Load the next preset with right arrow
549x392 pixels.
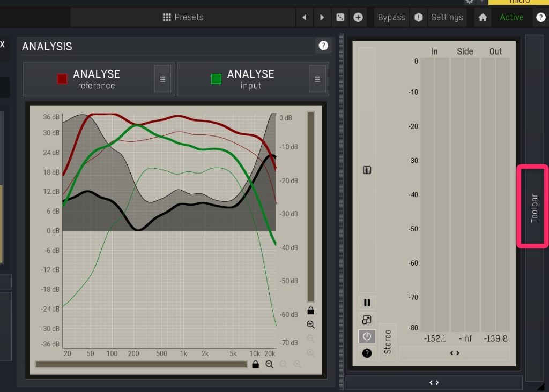pyautogui.click(x=322, y=17)
